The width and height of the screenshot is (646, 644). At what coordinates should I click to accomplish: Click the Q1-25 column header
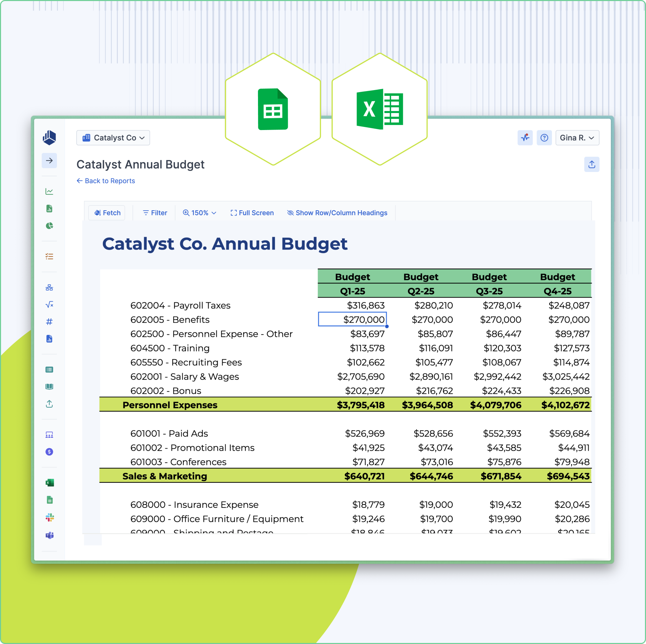352,291
